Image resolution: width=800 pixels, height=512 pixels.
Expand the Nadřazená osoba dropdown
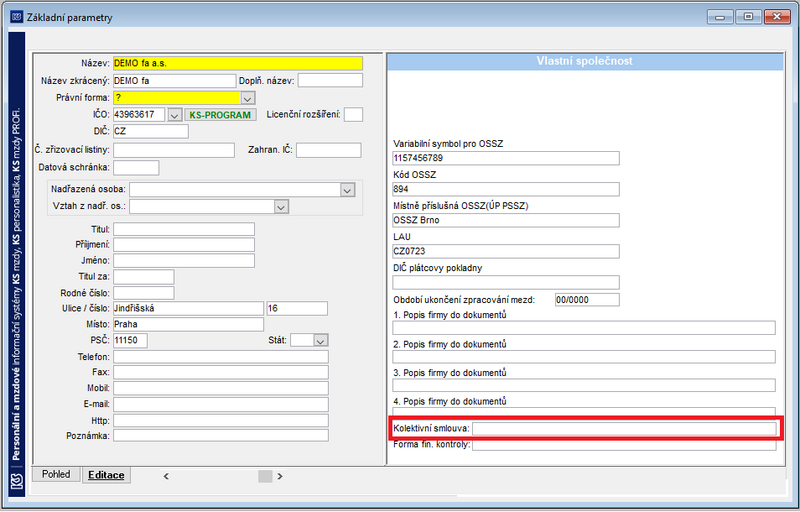(x=347, y=190)
